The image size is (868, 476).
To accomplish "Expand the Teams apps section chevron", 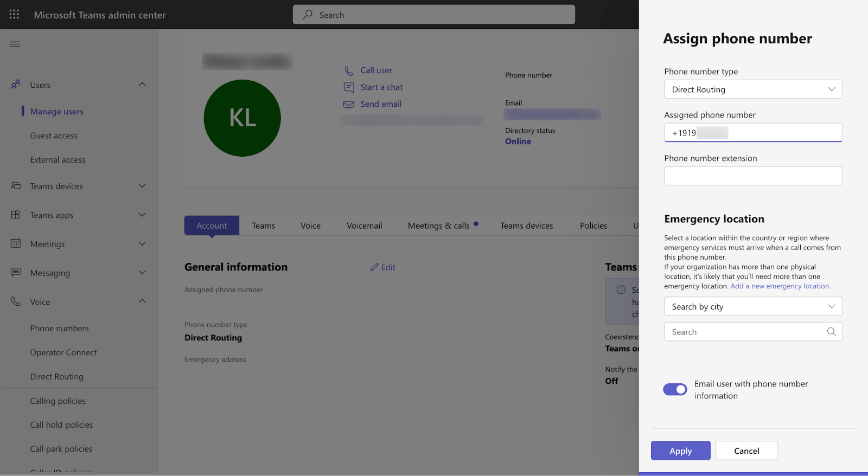I will point(142,215).
